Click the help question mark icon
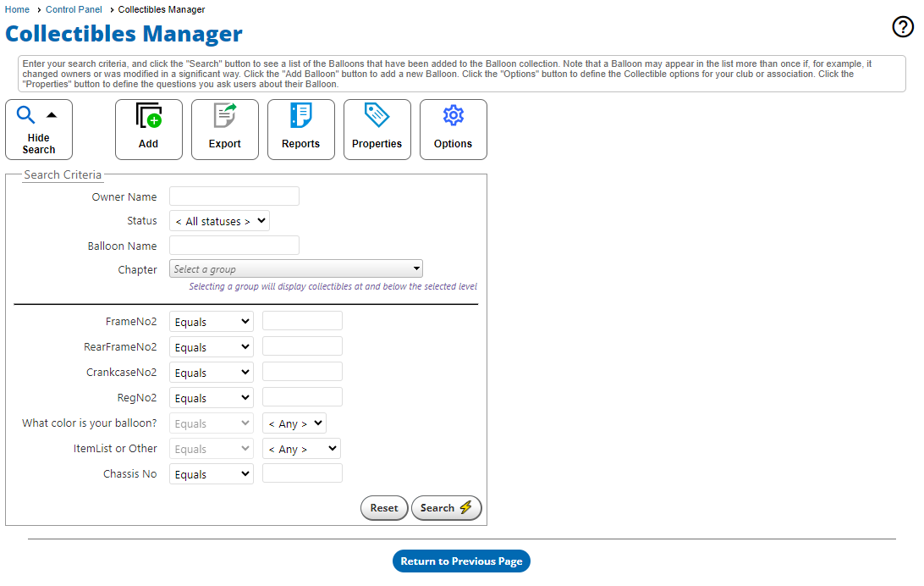This screenshot has width=924, height=586. (903, 28)
